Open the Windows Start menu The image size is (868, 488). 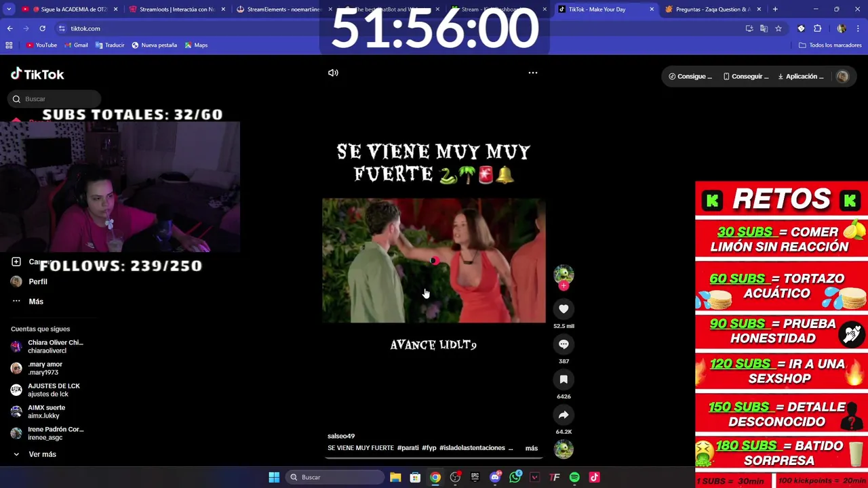(x=274, y=477)
